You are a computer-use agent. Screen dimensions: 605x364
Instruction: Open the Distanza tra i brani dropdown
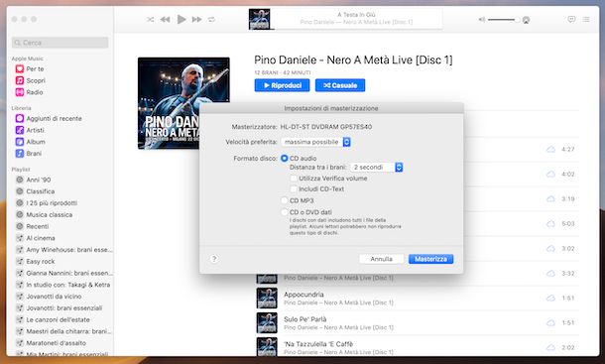click(x=377, y=168)
